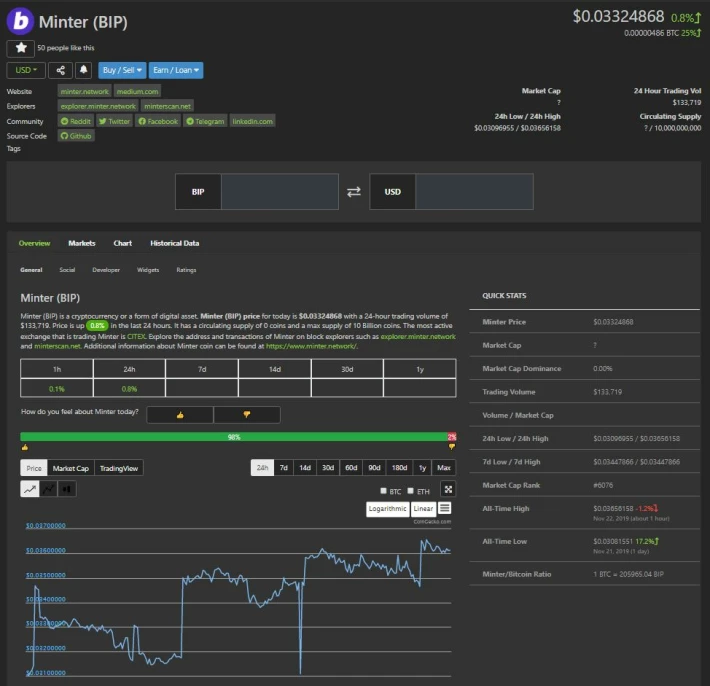Select Linear chart scale

coord(423,509)
